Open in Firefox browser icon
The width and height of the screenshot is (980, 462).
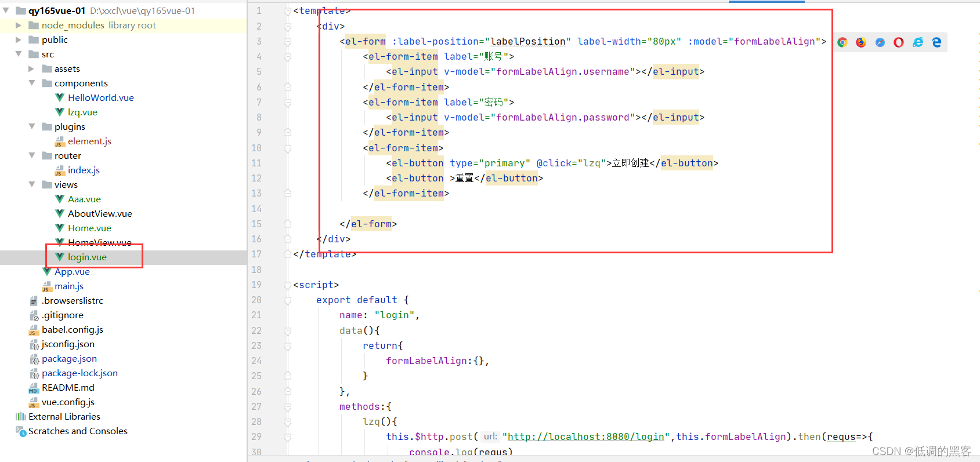(861, 42)
